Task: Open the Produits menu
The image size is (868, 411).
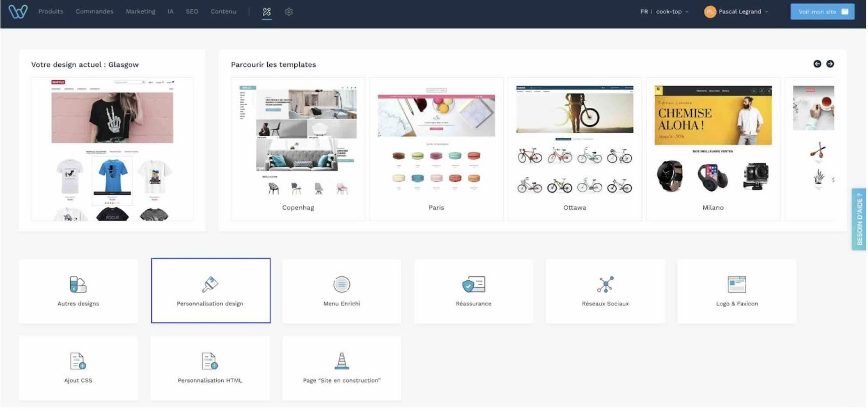Action: coord(51,11)
